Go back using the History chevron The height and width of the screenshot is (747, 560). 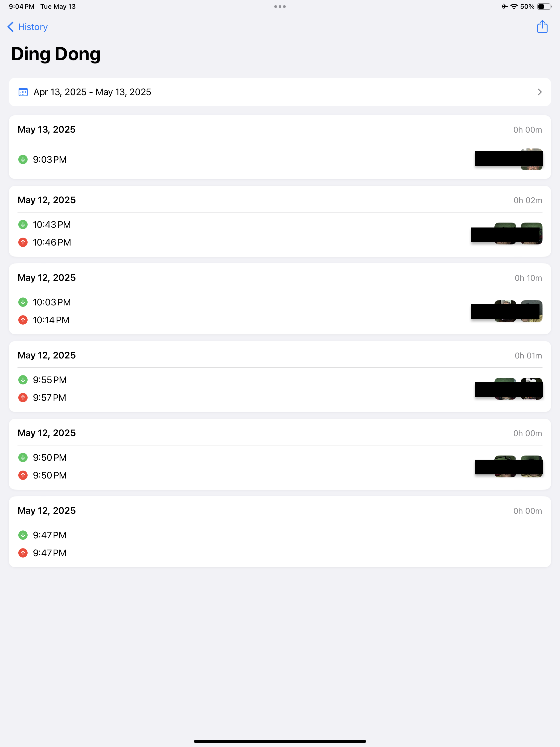pyautogui.click(x=11, y=27)
